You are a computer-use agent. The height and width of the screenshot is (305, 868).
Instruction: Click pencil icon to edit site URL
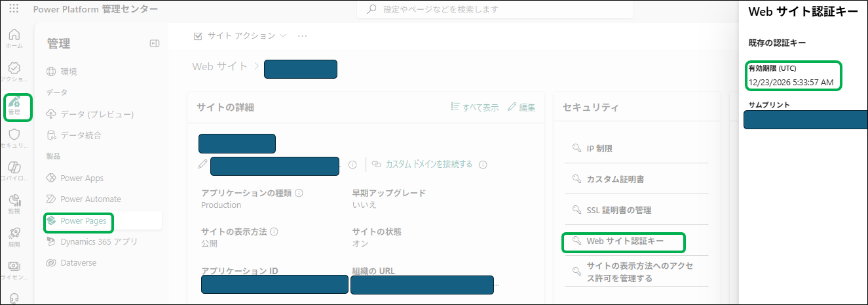coord(202,164)
